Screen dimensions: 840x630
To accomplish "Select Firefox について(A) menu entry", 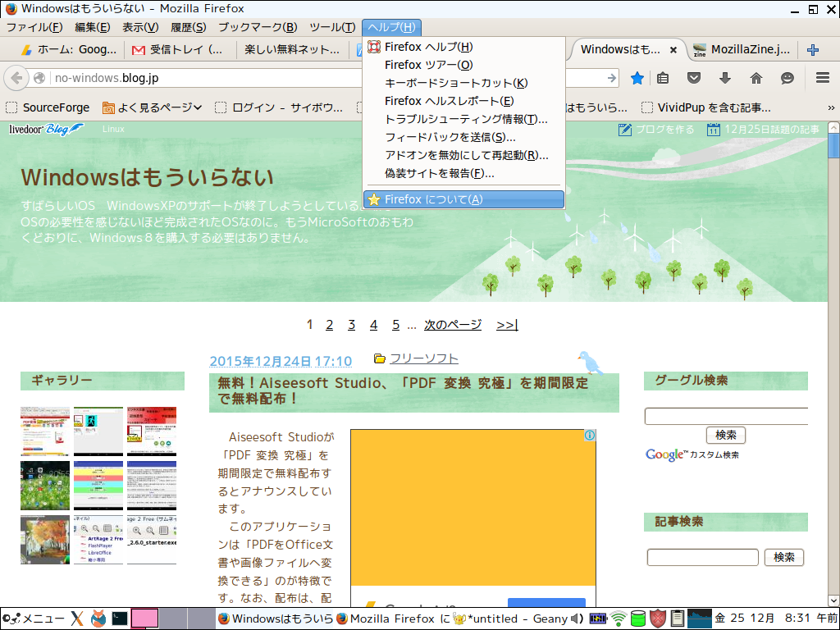I will coord(464,199).
